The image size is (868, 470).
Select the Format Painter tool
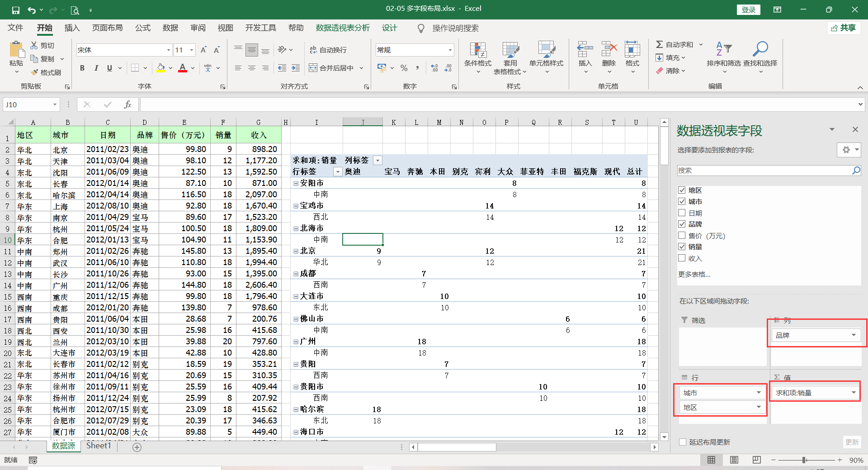(x=47, y=72)
